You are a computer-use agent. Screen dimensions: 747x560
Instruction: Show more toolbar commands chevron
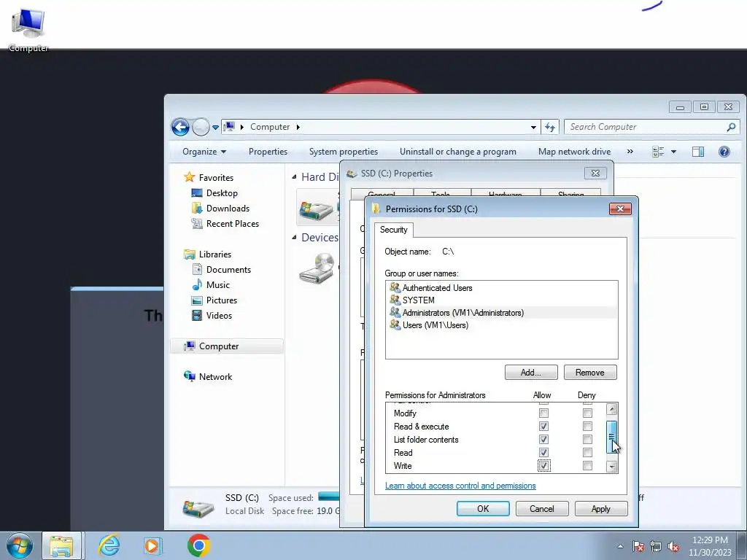(630, 152)
